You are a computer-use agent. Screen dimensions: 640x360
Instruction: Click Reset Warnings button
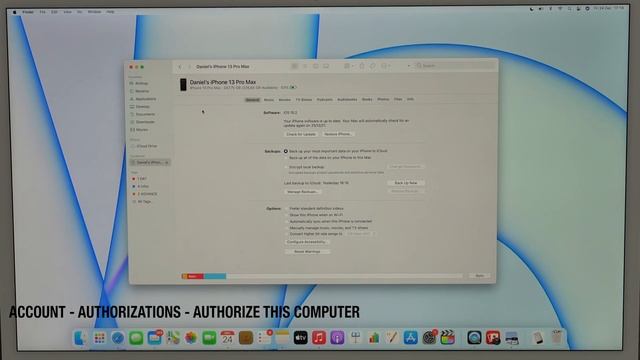point(307,252)
